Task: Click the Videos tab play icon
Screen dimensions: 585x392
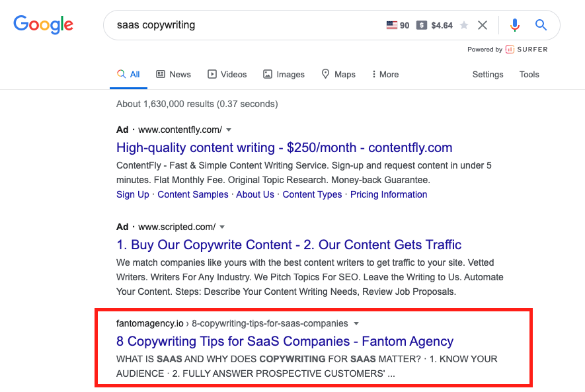Action: click(212, 74)
